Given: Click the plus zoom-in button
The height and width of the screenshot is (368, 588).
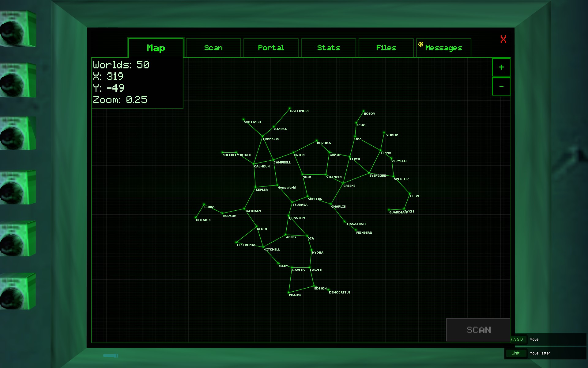Looking at the screenshot, I should [501, 67].
